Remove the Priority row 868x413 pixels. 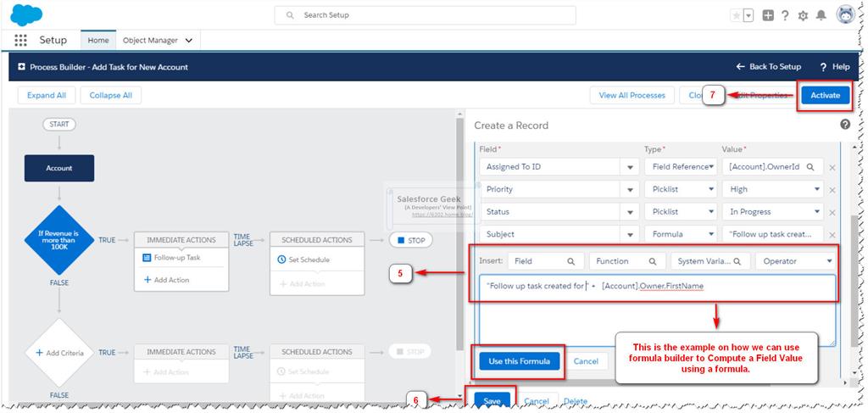click(x=832, y=190)
